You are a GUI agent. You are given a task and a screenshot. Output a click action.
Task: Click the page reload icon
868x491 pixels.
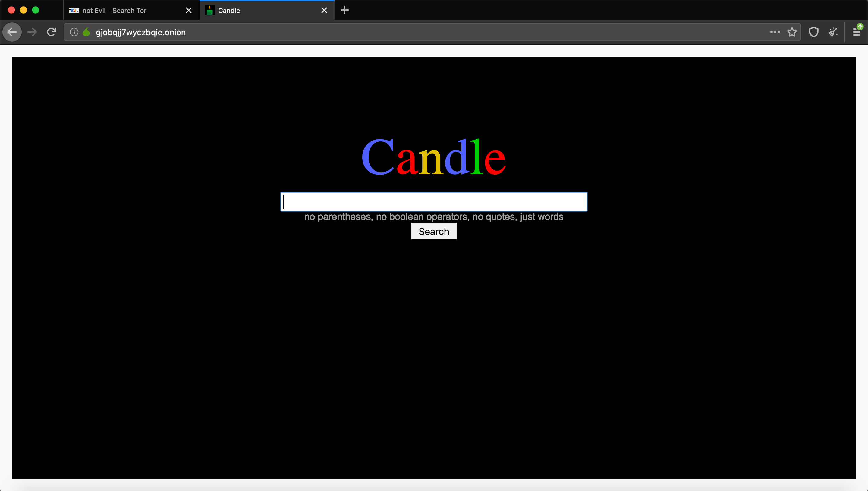tap(52, 32)
